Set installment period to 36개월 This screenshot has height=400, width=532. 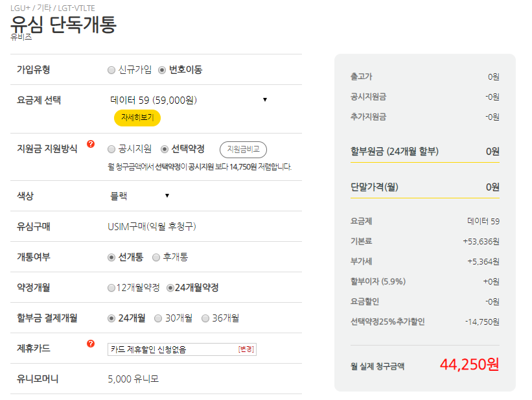tap(205, 318)
